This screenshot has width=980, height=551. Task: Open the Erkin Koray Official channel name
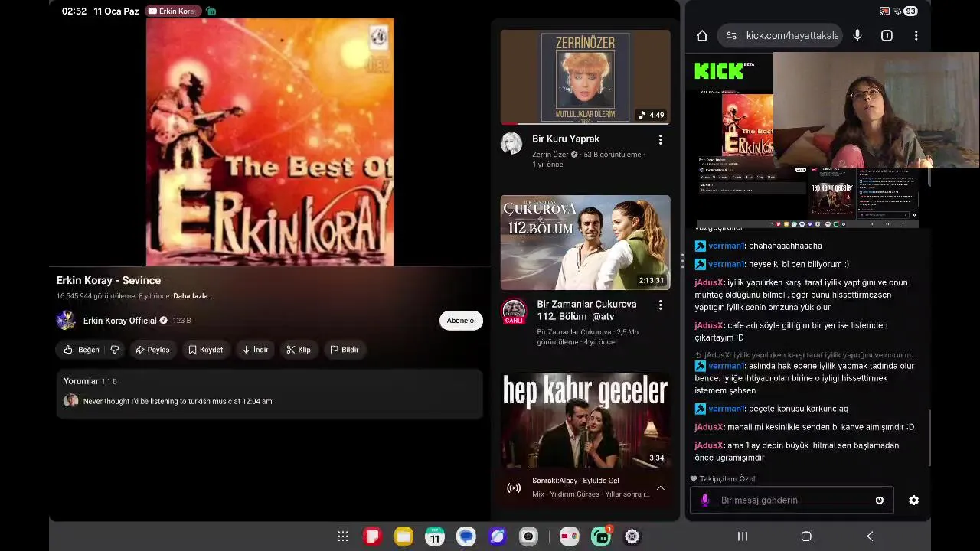pos(119,321)
